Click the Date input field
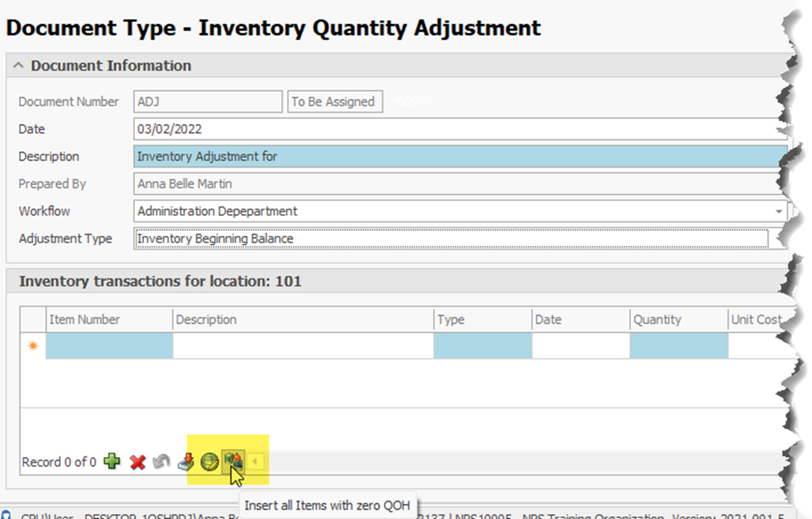Screen dimensions: 812x519 point(458,130)
